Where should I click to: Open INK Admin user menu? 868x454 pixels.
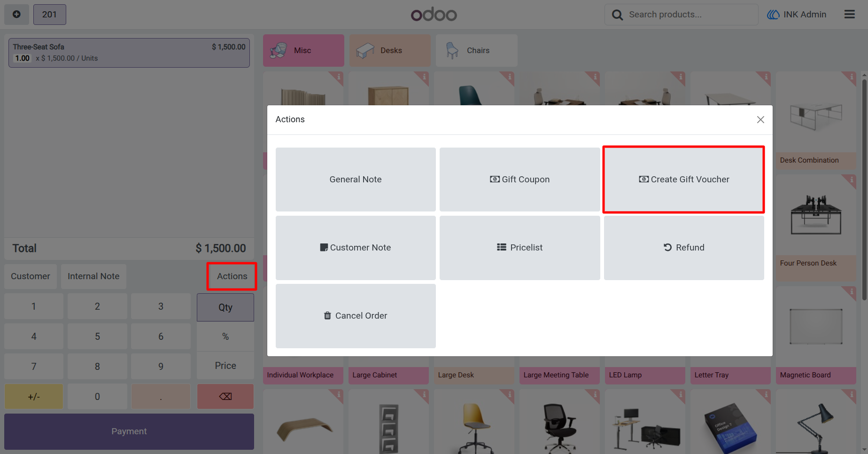[797, 15]
